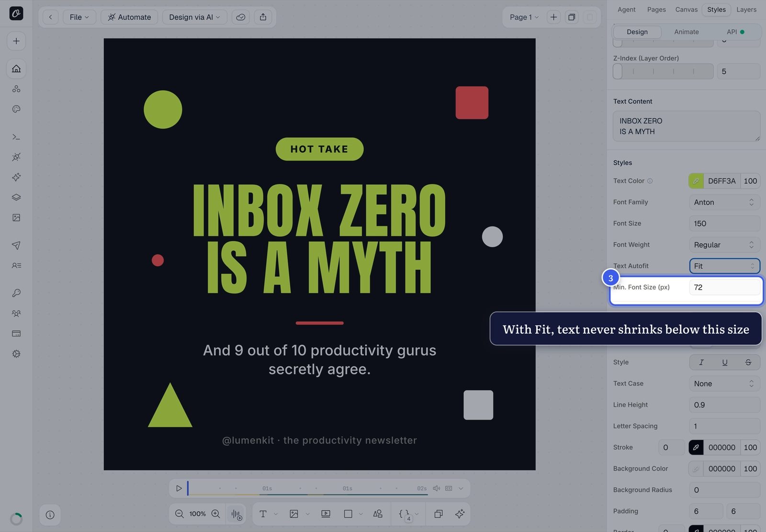Open the API sub-tab

[735, 32]
